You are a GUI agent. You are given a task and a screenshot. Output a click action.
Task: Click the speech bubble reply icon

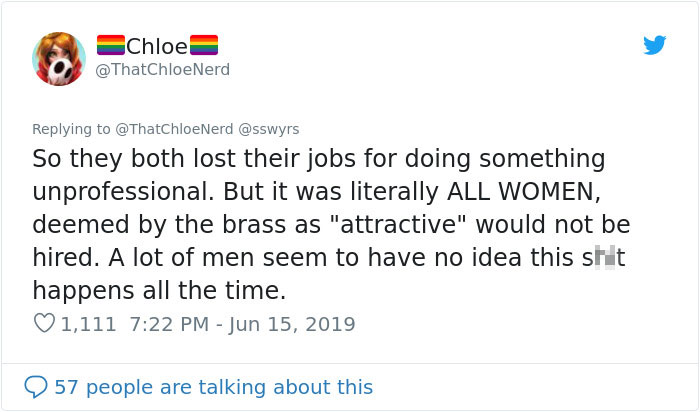coord(38,387)
